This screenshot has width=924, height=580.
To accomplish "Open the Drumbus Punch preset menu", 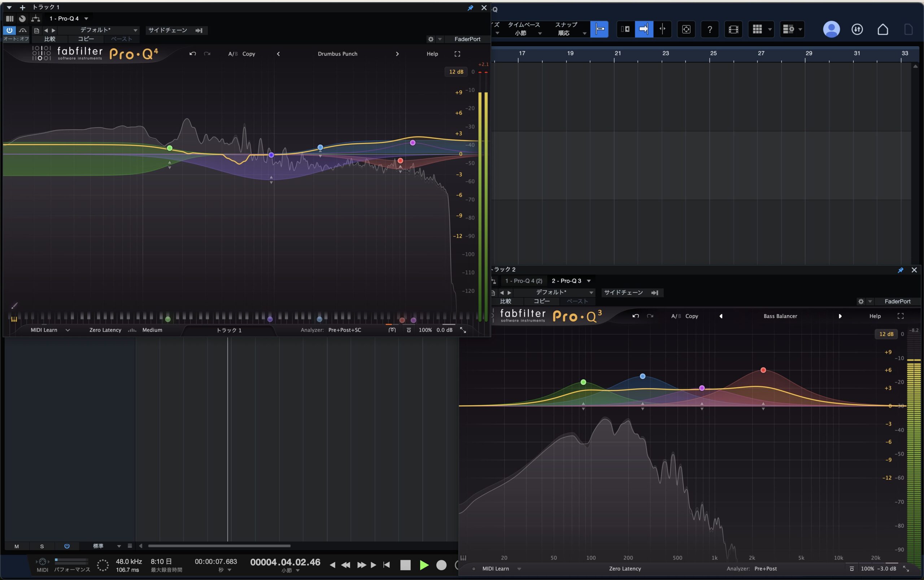I will click(x=337, y=54).
